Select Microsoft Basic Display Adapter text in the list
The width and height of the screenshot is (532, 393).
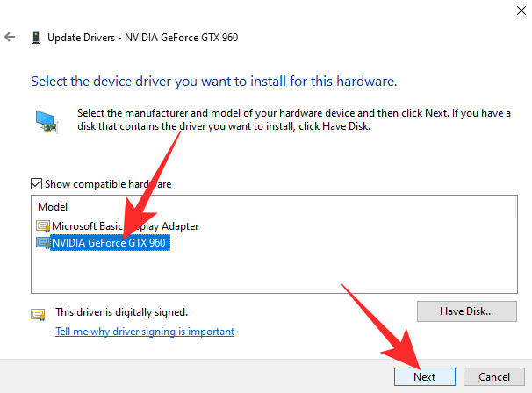click(x=125, y=226)
